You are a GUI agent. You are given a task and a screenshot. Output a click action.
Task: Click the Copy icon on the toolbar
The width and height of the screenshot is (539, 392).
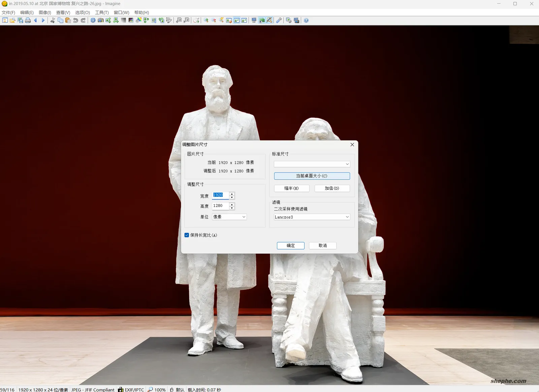pos(60,20)
